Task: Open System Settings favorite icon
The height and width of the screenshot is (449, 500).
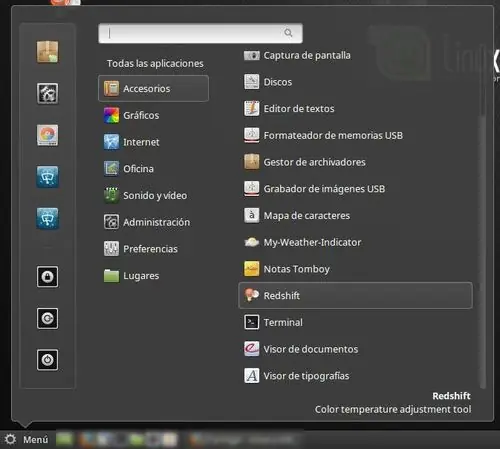Action: (47, 93)
